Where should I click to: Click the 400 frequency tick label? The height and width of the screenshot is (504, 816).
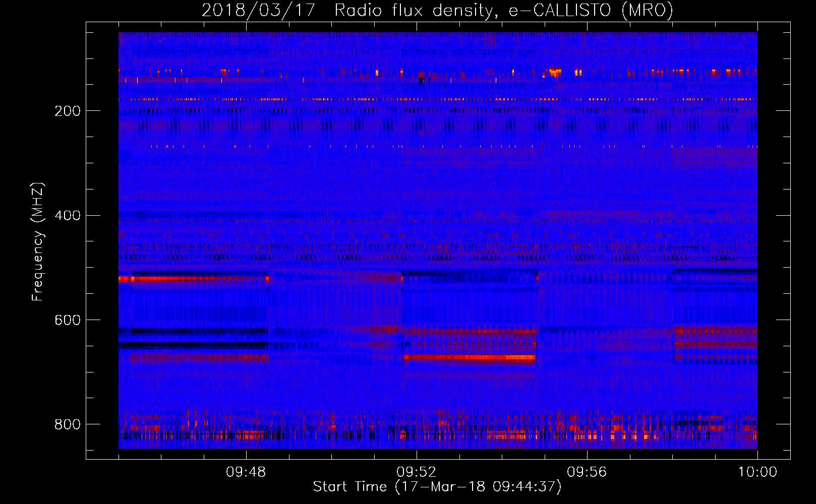[68, 216]
